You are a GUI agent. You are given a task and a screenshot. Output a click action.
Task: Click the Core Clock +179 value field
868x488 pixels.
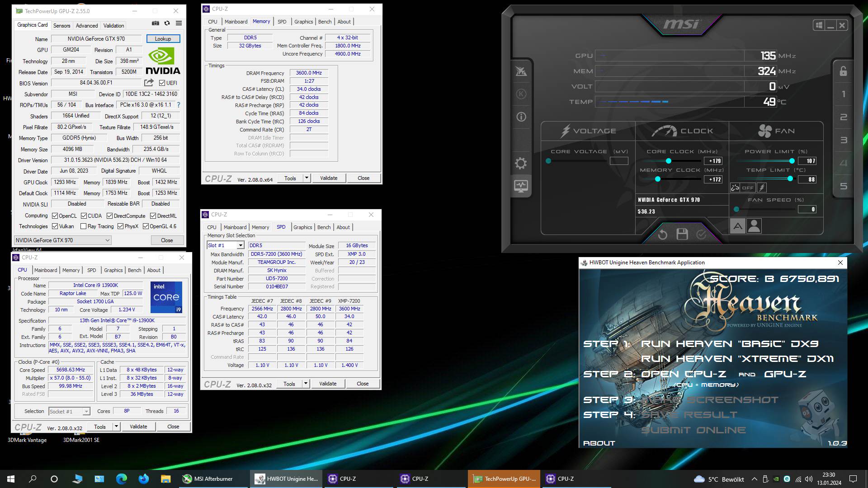click(713, 161)
